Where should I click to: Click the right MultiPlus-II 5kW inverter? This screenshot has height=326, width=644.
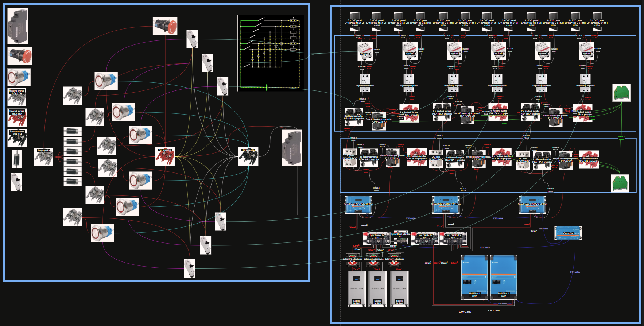pos(504,277)
